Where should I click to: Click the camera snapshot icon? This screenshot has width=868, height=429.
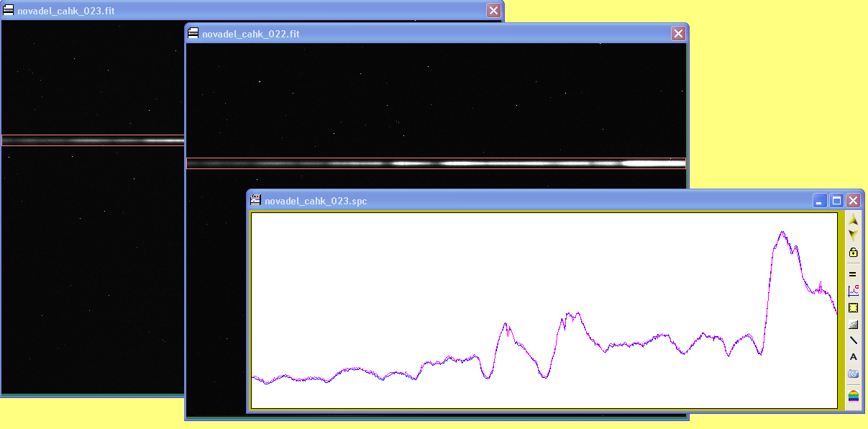point(853,374)
